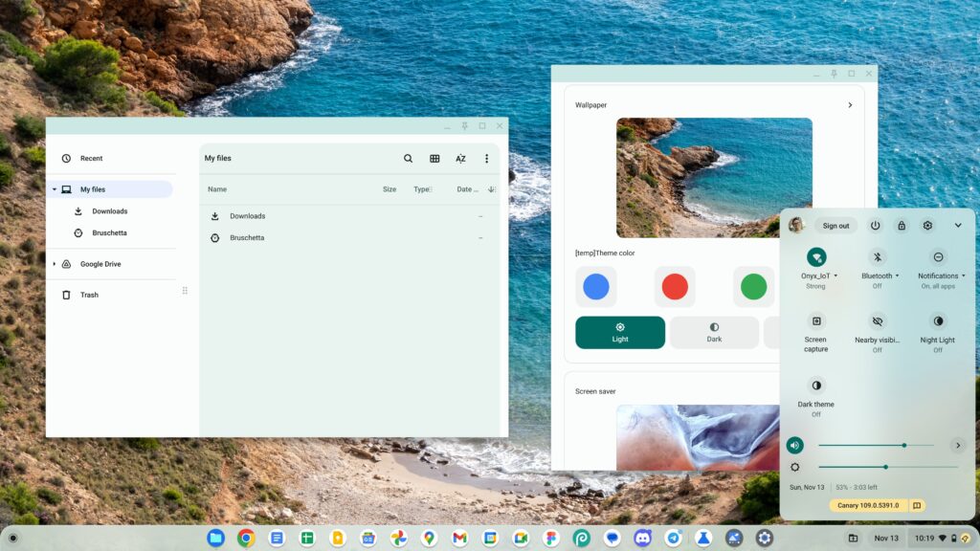Select Recent in the Files sidebar

(90, 158)
